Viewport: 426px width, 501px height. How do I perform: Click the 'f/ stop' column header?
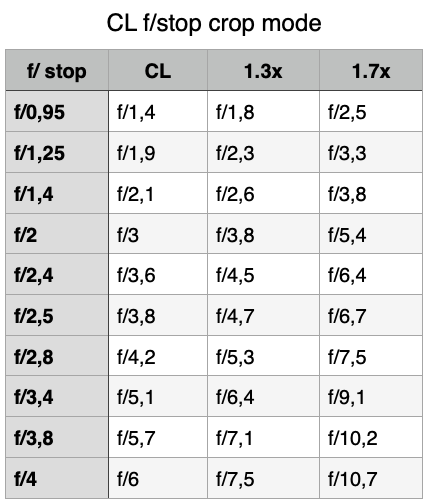pos(57,70)
